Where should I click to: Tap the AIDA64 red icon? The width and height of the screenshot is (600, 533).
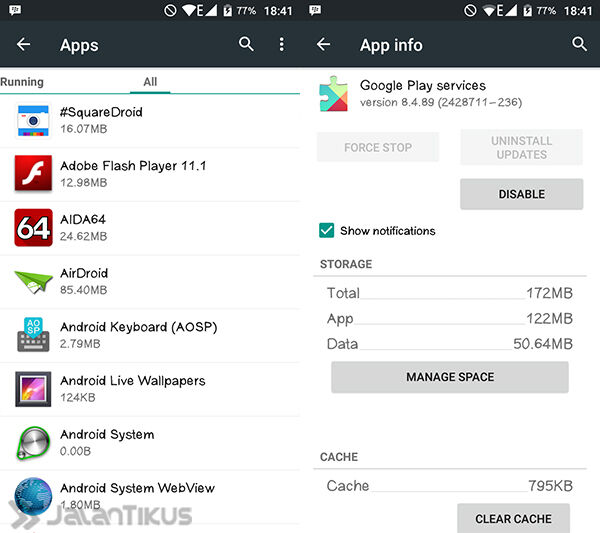[33, 227]
